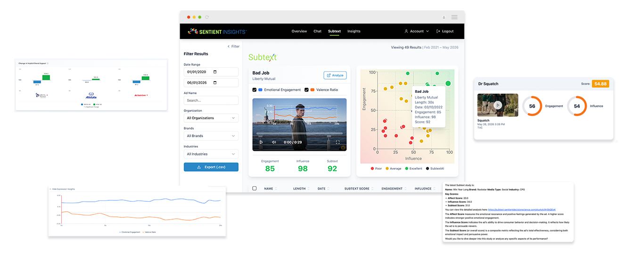Click the large green scatter point

tap(448, 83)
